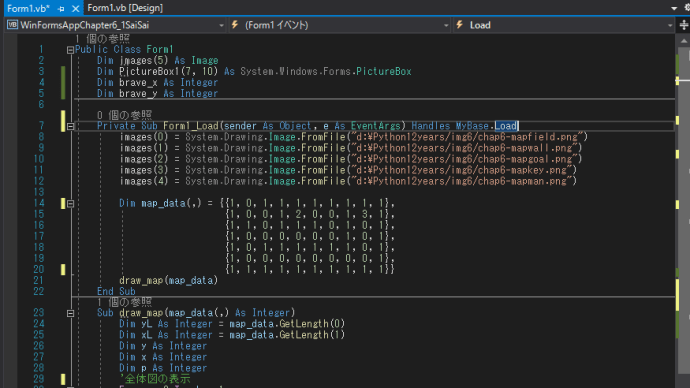The image size is (690, 388).
Task: Toggle pin on the Form1.vb* tab
Action: click(61, 8)
